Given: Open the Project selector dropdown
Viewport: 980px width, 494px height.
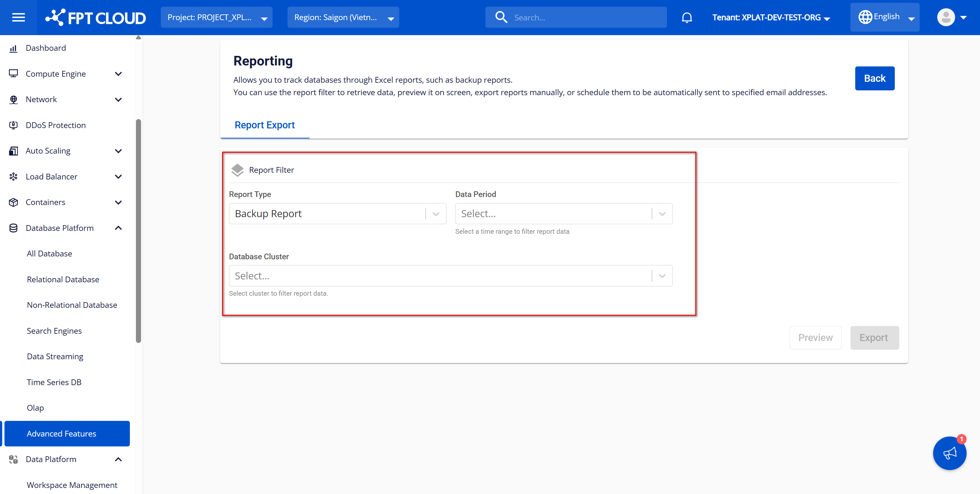Looking at the screenshot, I should [216, 18].
